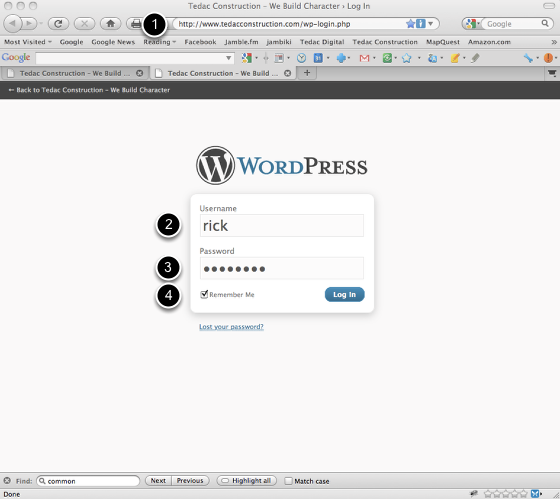Viewport: 560px width, 499px height.
Task: Expand the Most Visited bookmarks menu
Action: 28,42
